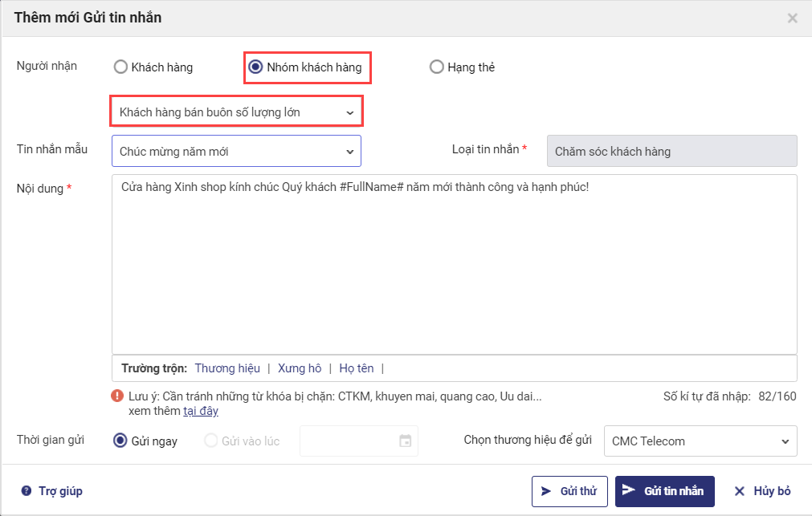Open the tại đây blocked keywords link

point(201,411)
